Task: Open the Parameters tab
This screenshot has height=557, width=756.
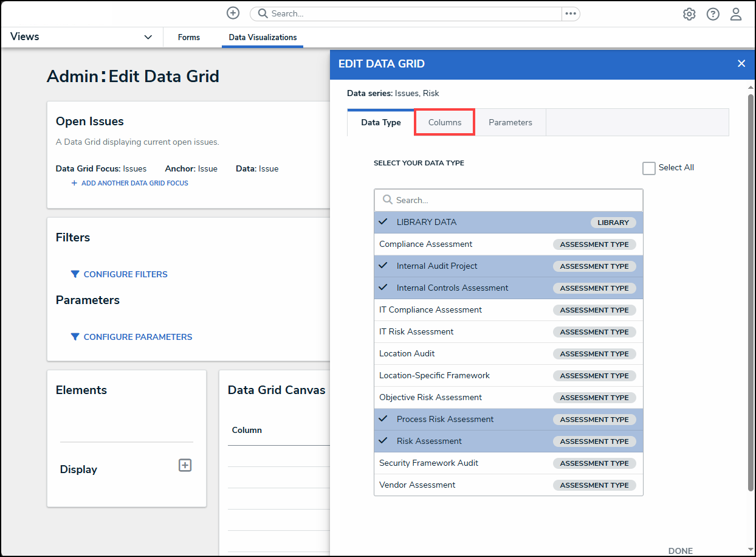Action: (x=510, y=122)
